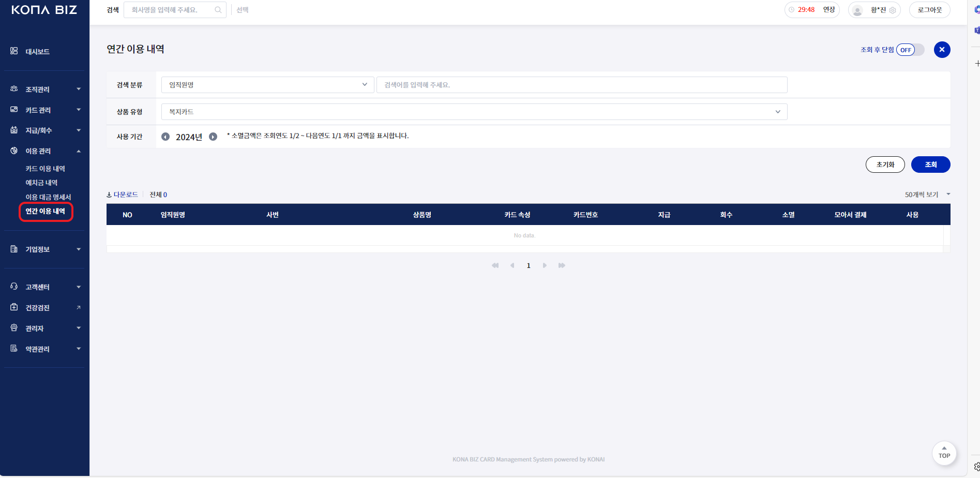980x478 pixels.
Task: Go to previous year in 사용 기간
Action: (x=165, y=137)
